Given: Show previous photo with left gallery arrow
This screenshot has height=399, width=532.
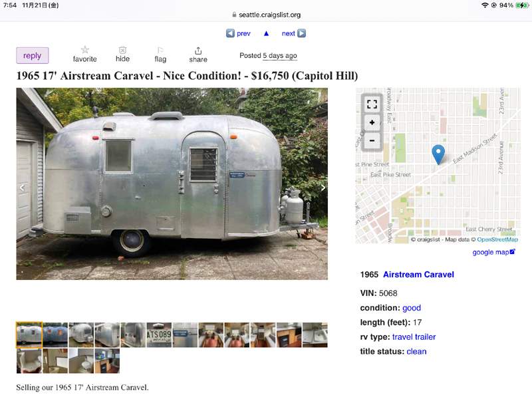Looking at the screenshot, I should (x=22, y=188).
